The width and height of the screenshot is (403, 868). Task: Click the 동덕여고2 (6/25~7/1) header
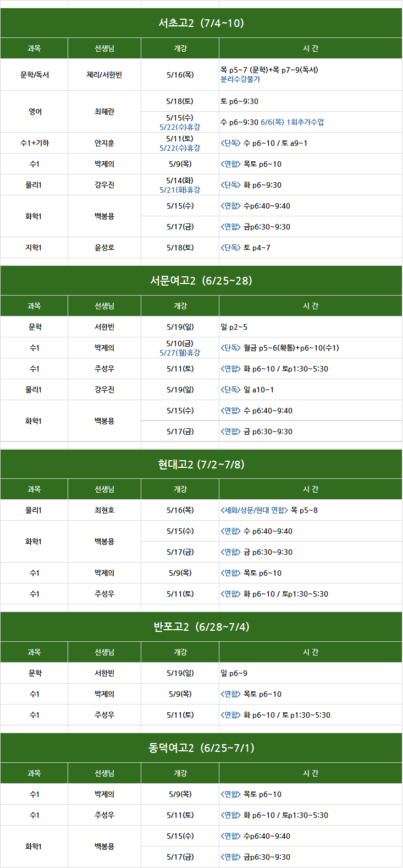tap(201, 748)
